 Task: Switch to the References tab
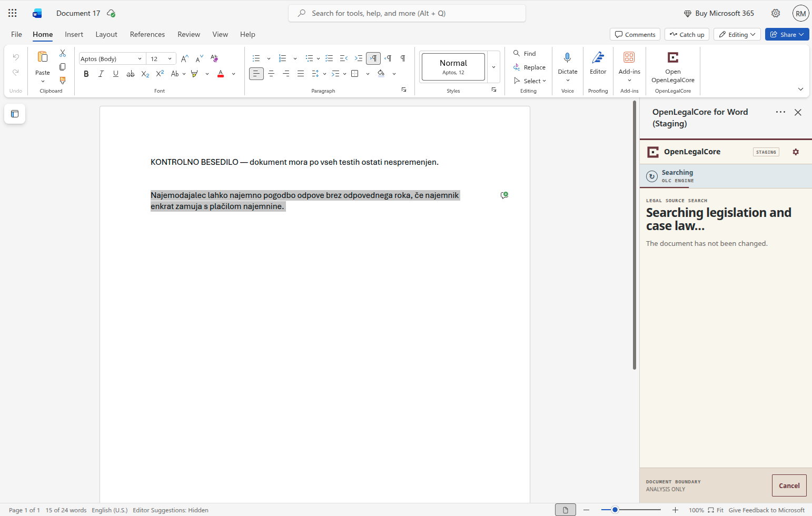tap(147, 34)
